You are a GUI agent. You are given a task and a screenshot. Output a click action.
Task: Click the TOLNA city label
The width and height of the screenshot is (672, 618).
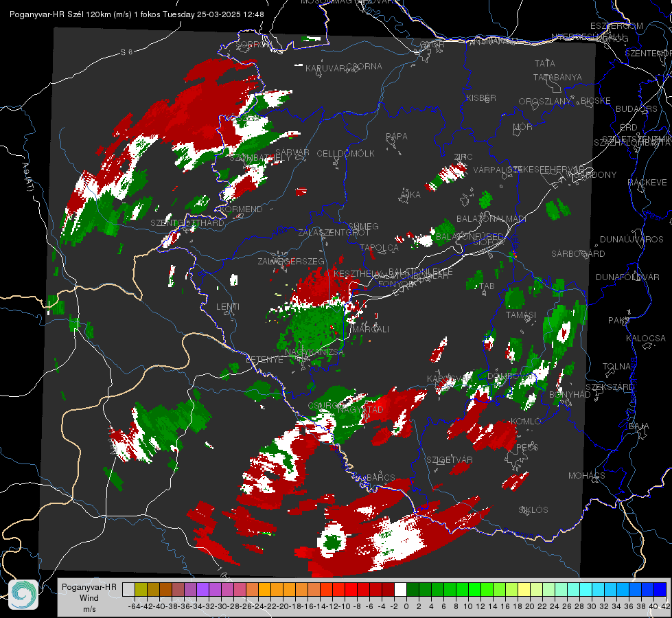616,367
